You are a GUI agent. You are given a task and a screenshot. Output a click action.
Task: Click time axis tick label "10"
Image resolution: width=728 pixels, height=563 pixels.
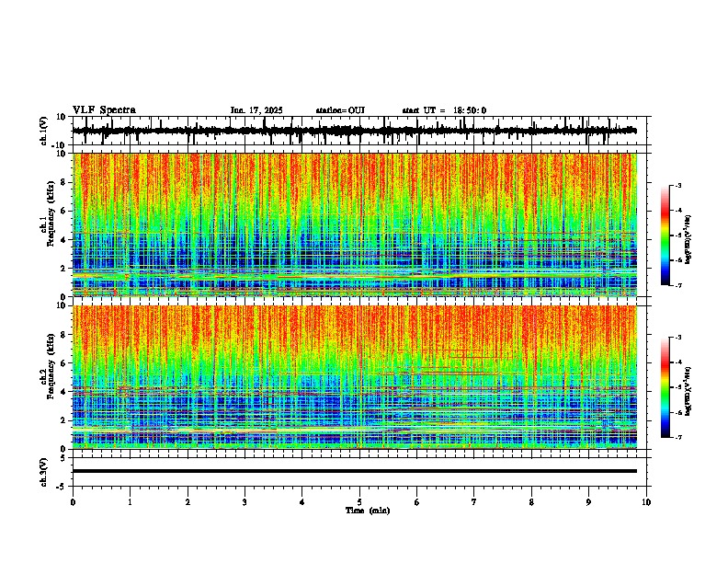click(x=646, y=502)
